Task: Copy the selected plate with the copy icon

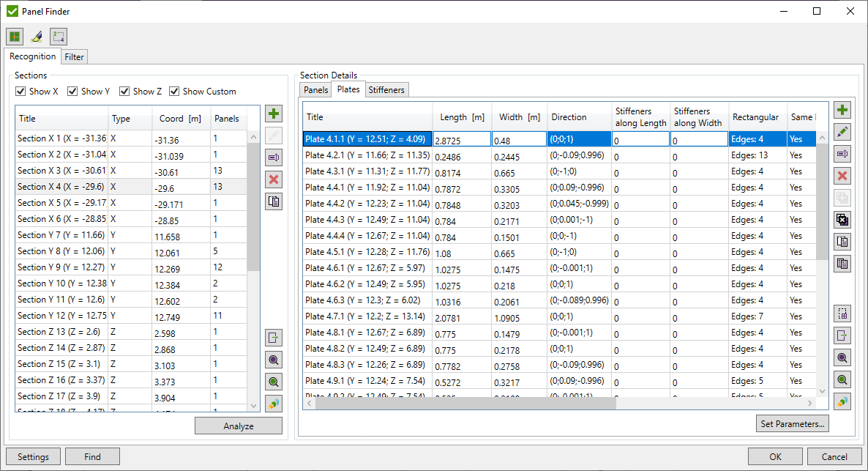Action: coord(842,241)
